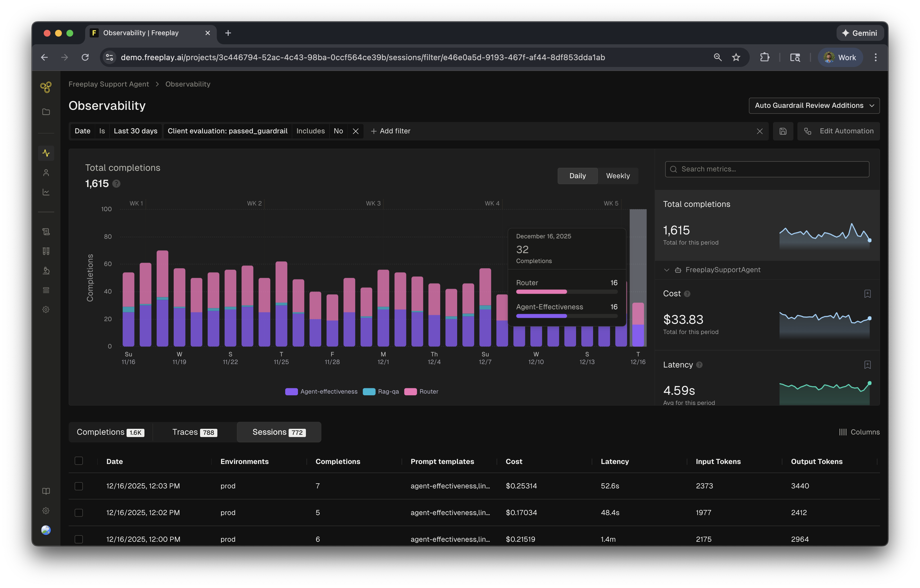Image resolution: width=920 pixels, height=588 pixels.
Task: Select the 12/16/2025, 12:03 PM session checkbox
Action: pyautogui.click(x=79, y=486)
